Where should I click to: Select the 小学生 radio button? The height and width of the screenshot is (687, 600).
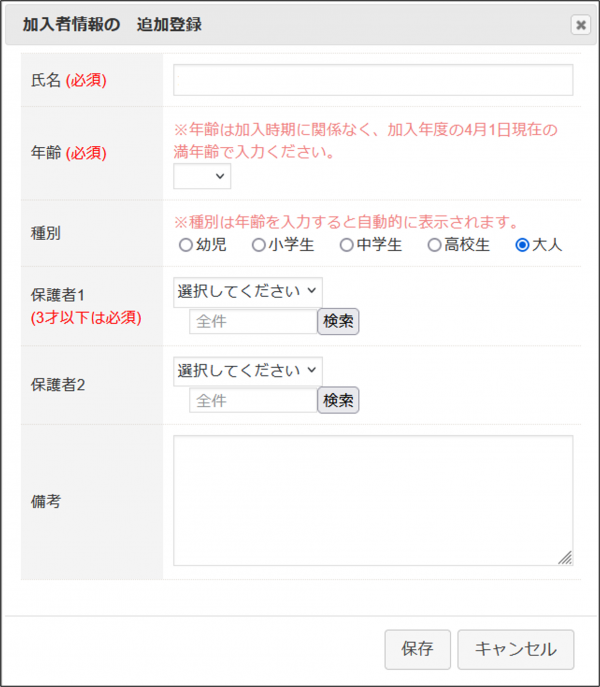click(x=258, y=245)
